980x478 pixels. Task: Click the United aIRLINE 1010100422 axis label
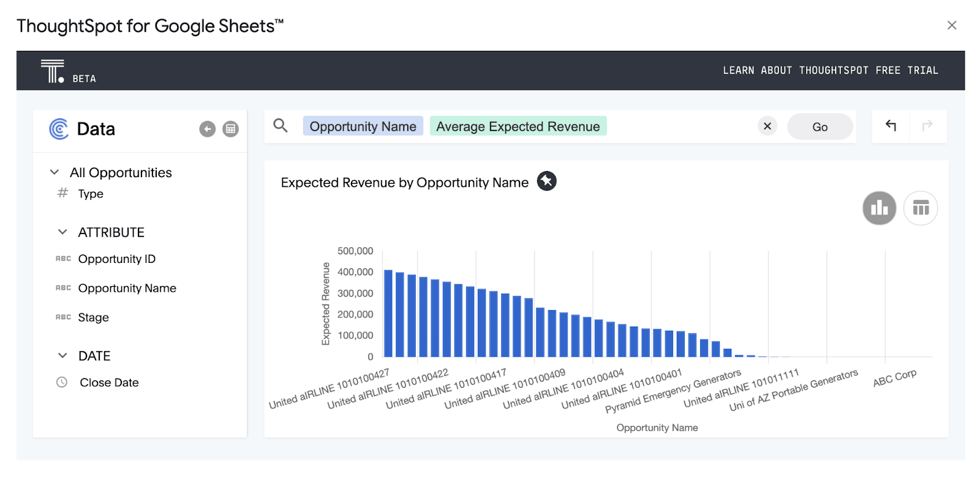click(388, 389)
